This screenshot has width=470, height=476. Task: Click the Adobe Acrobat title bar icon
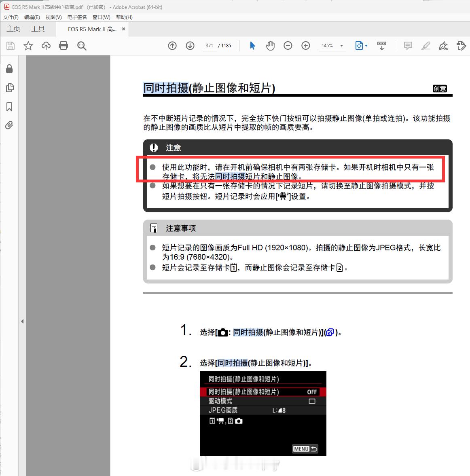tap(7, 7)
